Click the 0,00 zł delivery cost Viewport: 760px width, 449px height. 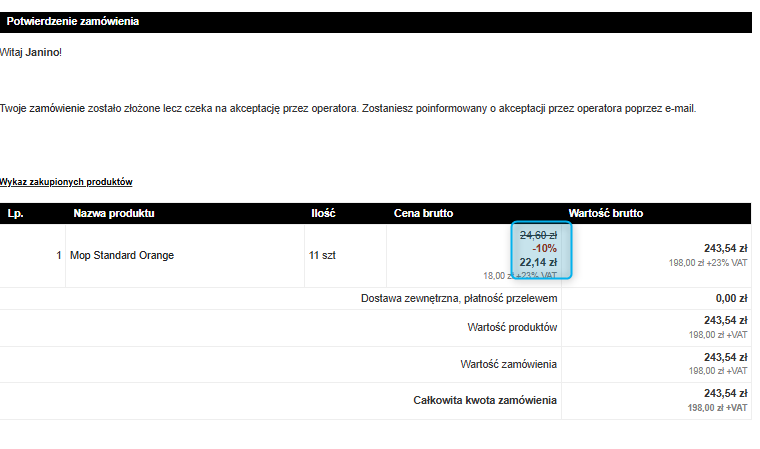pos(731,299)
